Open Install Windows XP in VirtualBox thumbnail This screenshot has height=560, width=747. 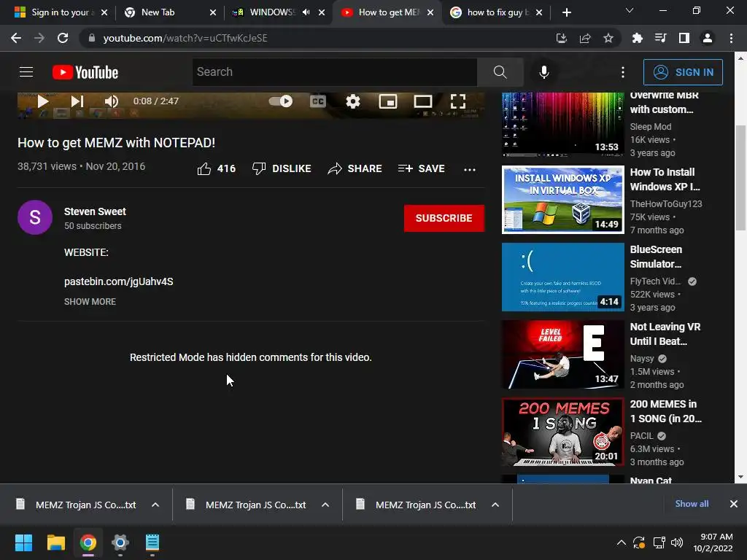562,200
